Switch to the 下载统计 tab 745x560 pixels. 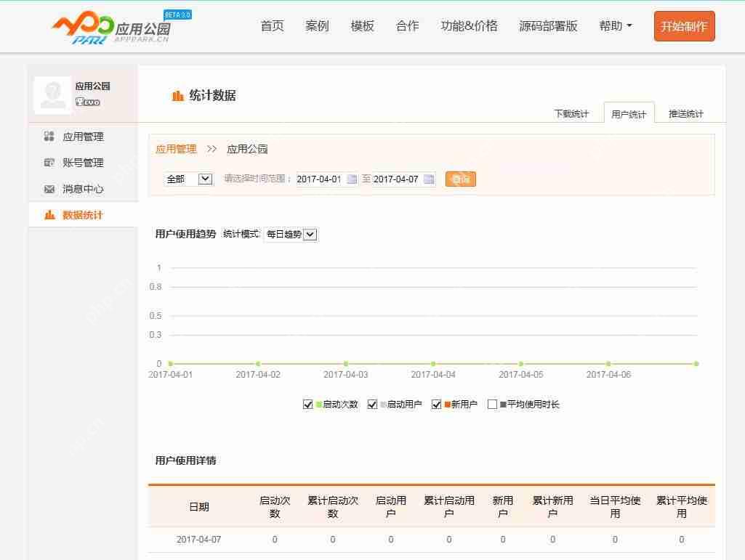click(x=572, y=114)
